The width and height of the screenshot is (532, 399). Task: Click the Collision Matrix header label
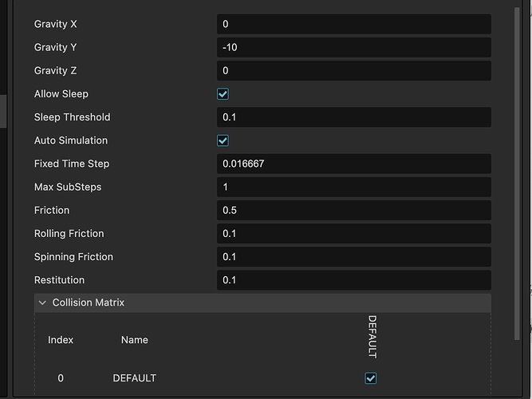click(89, 303)
